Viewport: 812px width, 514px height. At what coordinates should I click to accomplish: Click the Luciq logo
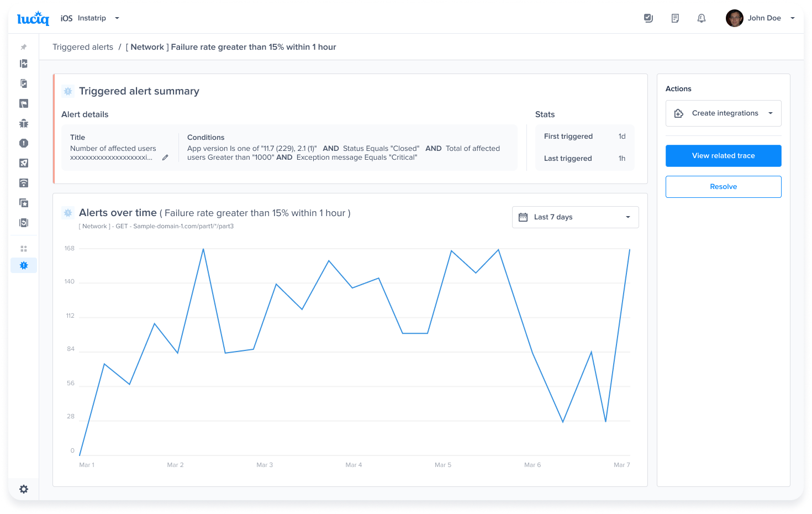[33, 18]
